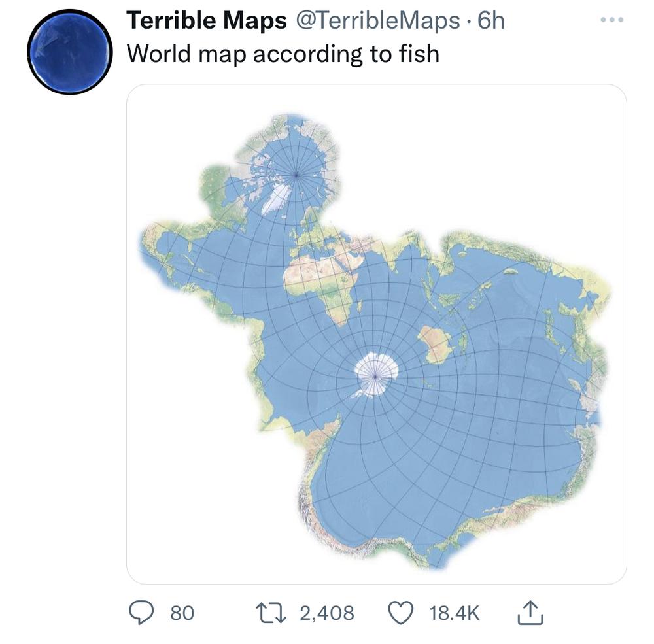The image size is (654, 644).
Task: Click the Atlantic Ocean left of Africa
Action: click(250, 267)
